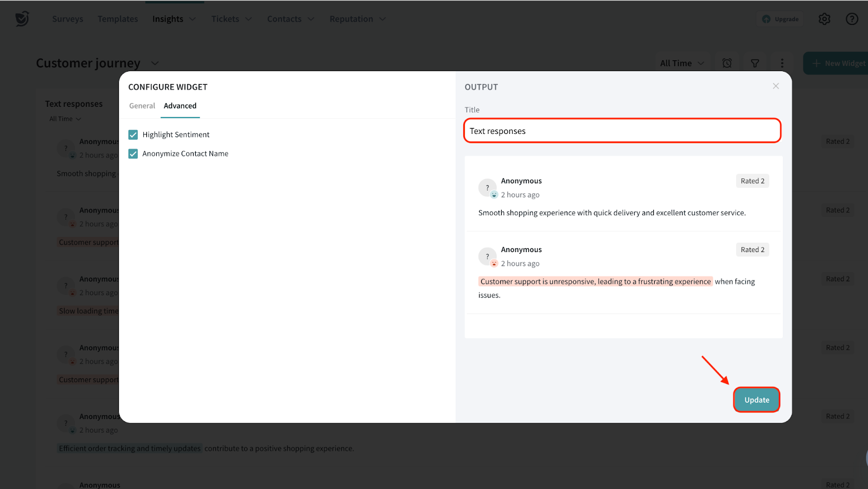
Task: Close the configure widget dialog
Action: coord(776,86)
